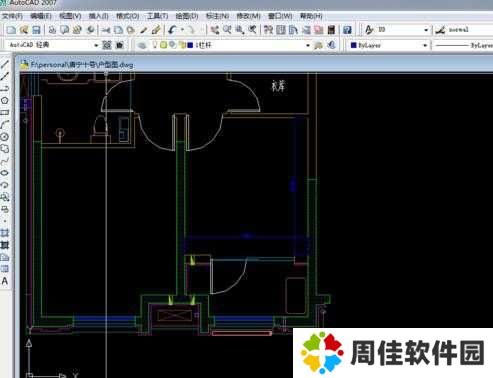Open the 文件(F) menu
This screenshot has height=378, width=493.
12,16
